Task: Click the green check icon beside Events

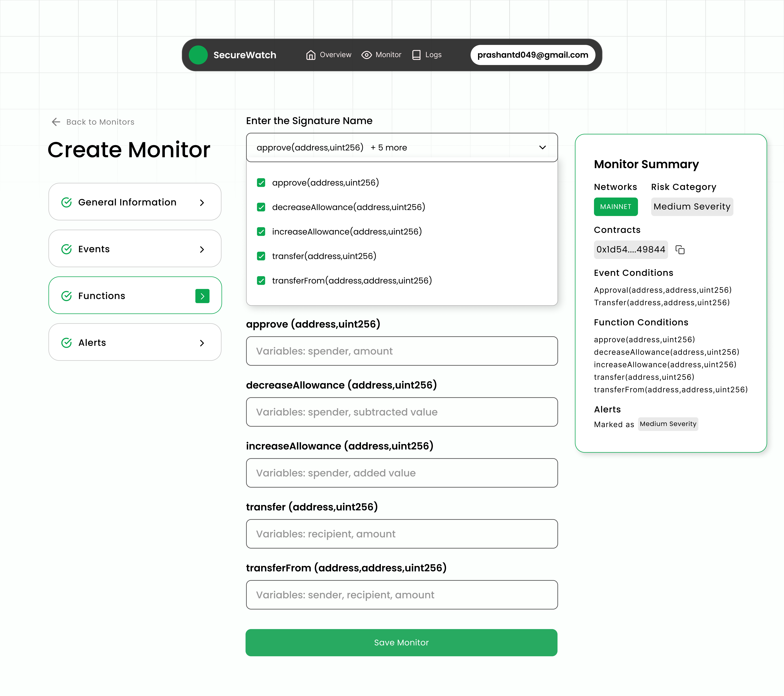Action: pyautogui.click(x=67, y=249)
